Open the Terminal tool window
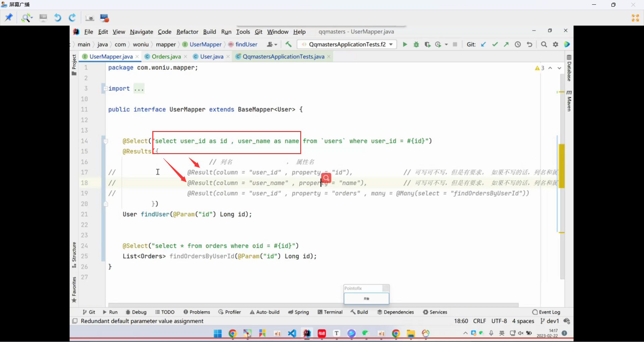 coord(330,312)
